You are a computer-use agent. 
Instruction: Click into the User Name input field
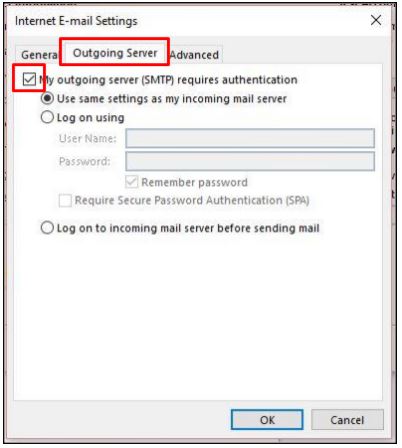(x=250, y=138)
